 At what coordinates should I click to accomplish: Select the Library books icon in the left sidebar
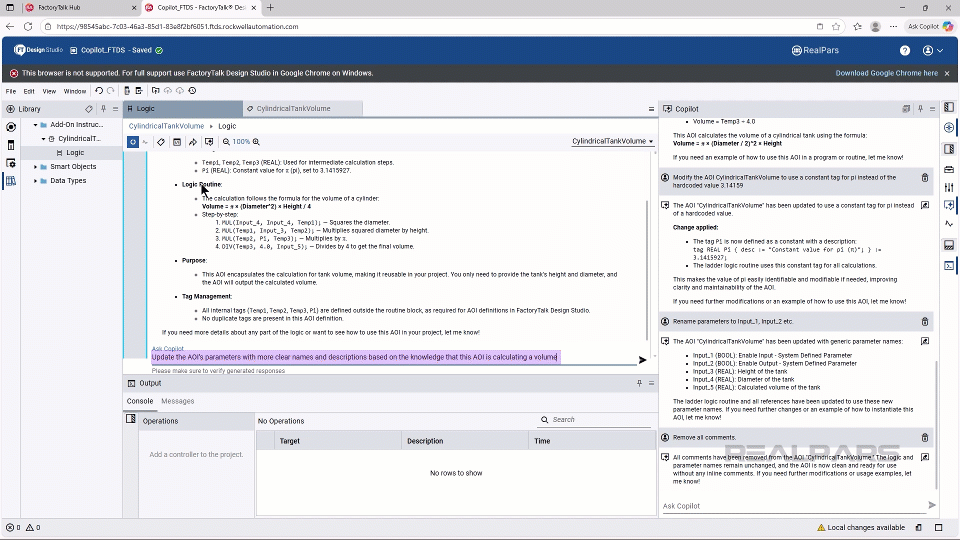click(10, 181)
